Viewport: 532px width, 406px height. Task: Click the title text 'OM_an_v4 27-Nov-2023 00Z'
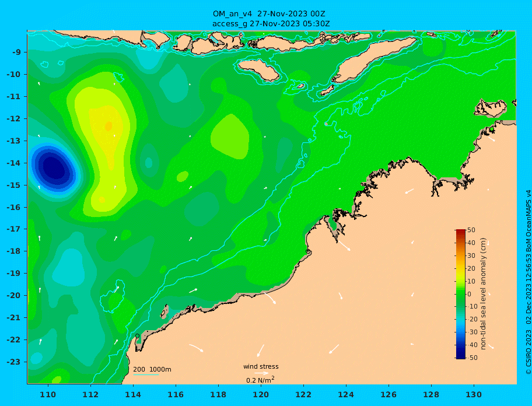pyautogui.click(x=269, y=14)
